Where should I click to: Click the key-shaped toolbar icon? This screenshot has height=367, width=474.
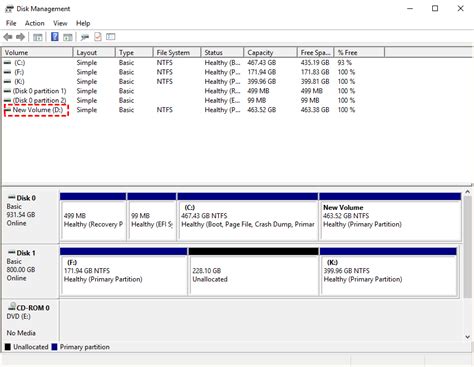(x=85, y=37)
